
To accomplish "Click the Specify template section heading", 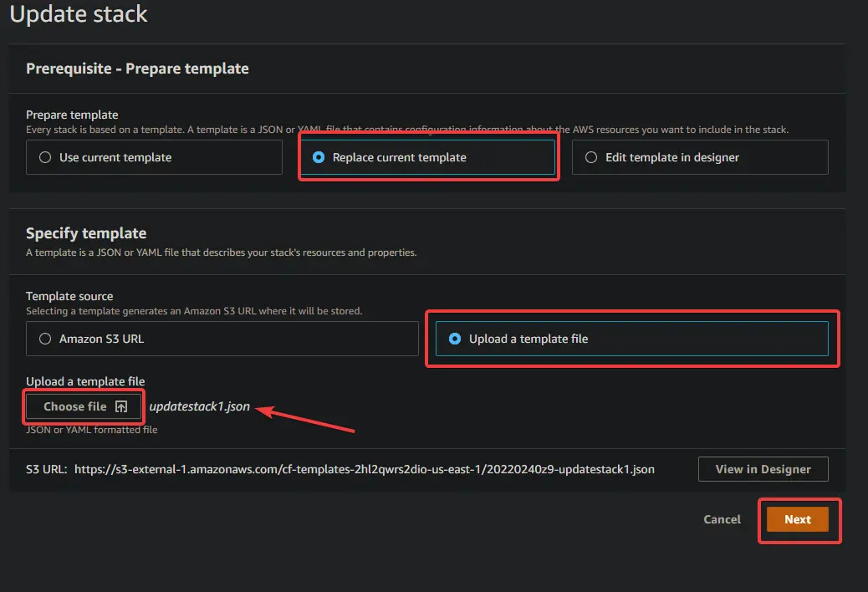I will click(x=88, y=232).
